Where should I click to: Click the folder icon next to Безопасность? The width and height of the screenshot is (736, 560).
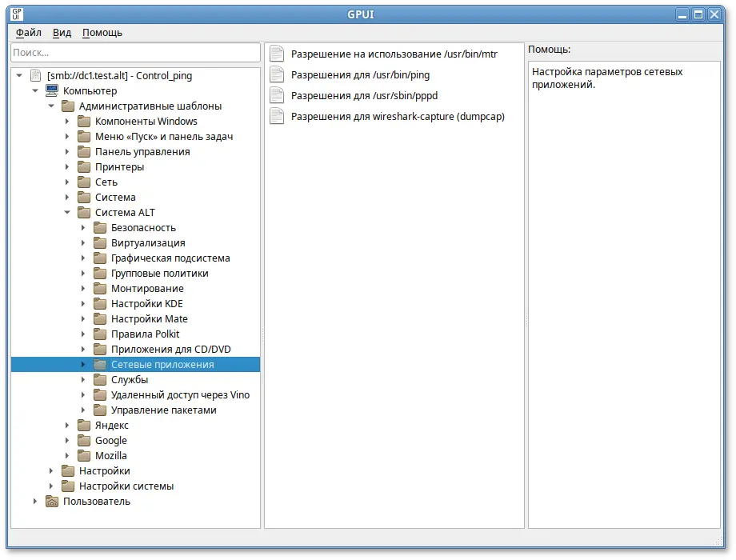pyautogui.click(x=100, y=228)
